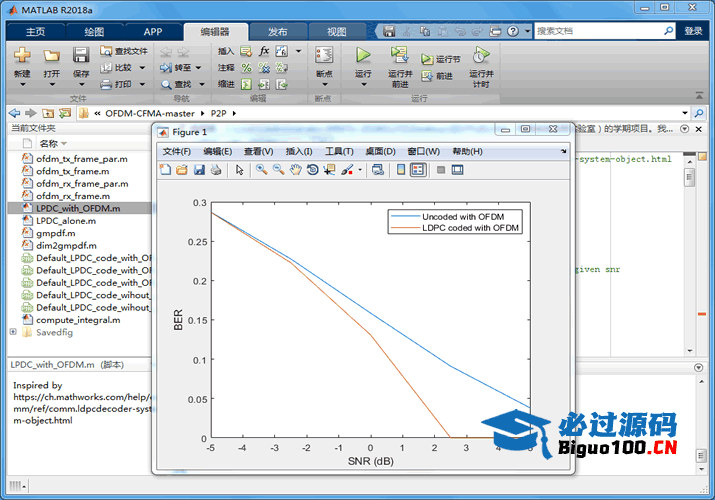The width and height of the screenshot is (715, 500).
Task: Expand the Savedfig folder tree node
Action: tap(13, 332)
